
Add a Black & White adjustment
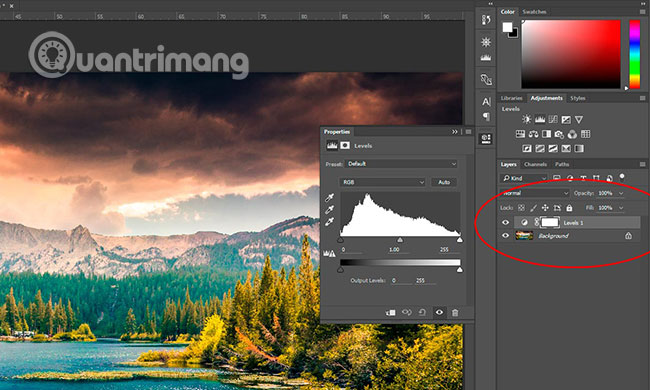(x=546, y=134)
